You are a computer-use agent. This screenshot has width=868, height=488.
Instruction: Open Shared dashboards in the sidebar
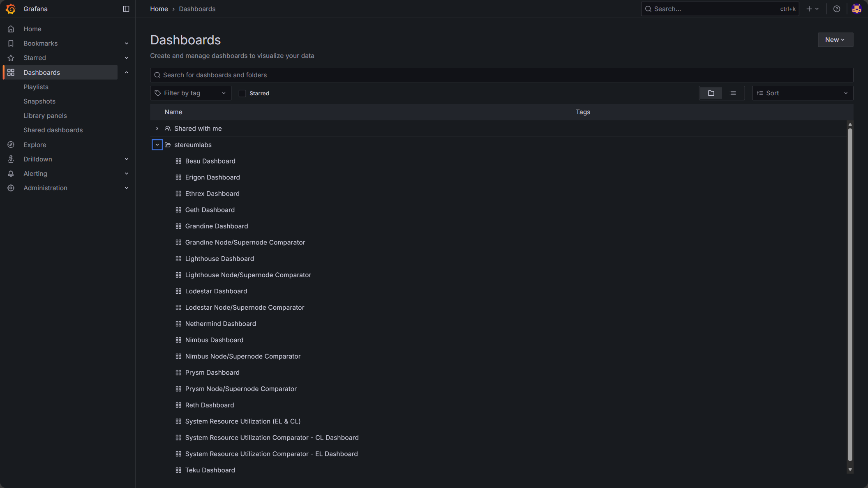(x=53, y=130)
